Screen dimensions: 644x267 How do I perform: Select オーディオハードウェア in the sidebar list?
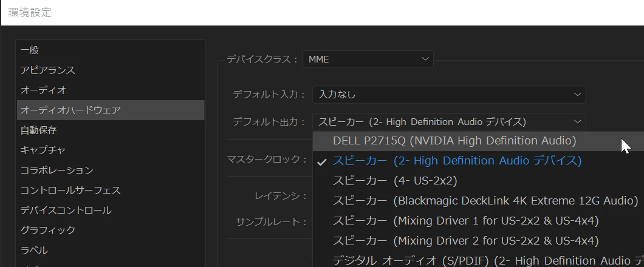pos(111,110)
